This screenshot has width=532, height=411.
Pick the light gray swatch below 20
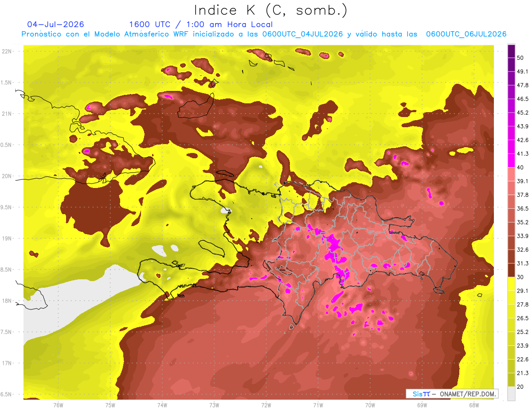click(x=511, y=393)
